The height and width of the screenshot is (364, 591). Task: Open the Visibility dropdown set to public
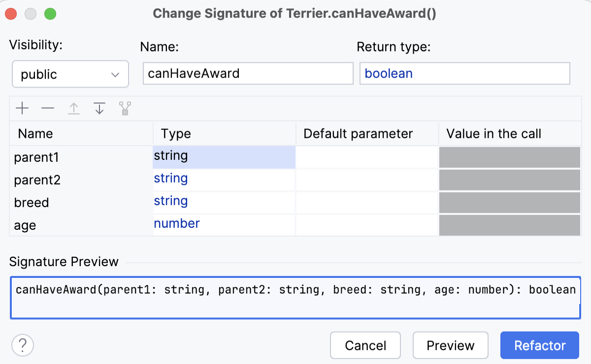point(70,74)
